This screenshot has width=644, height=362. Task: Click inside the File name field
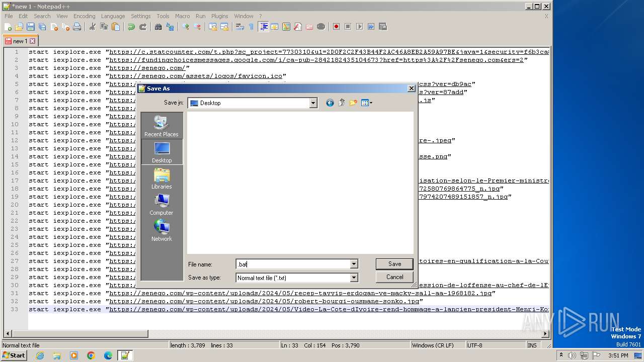point(292,264)
